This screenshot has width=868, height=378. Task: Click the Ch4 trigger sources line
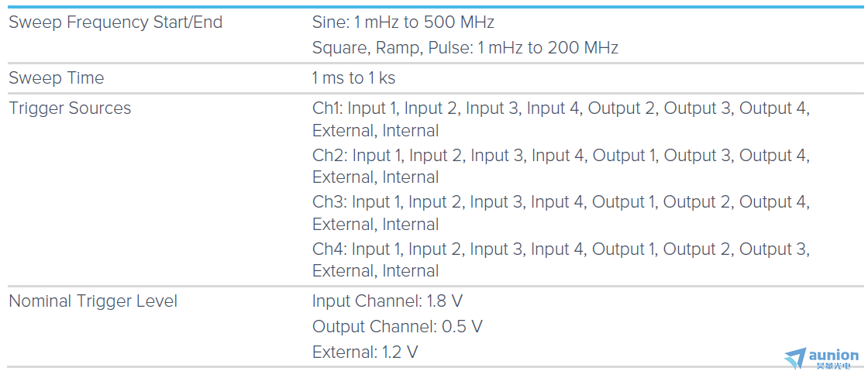click(561, 260)
